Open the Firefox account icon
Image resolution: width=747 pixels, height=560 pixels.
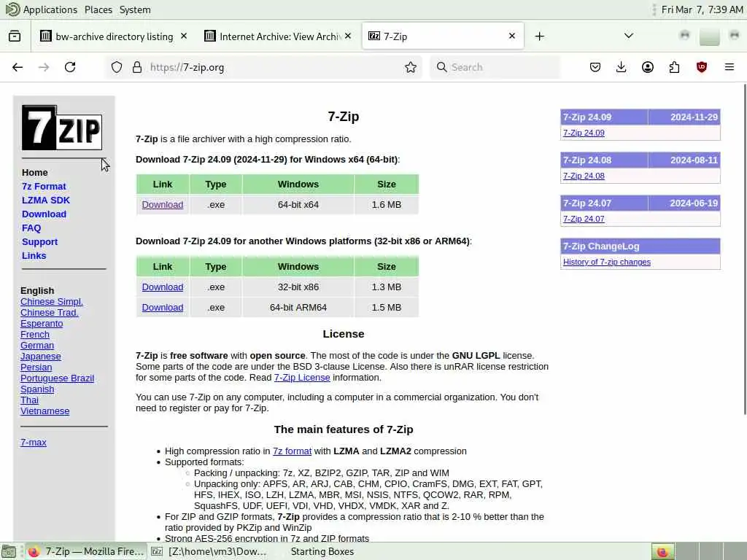click(x=648, y=67)
